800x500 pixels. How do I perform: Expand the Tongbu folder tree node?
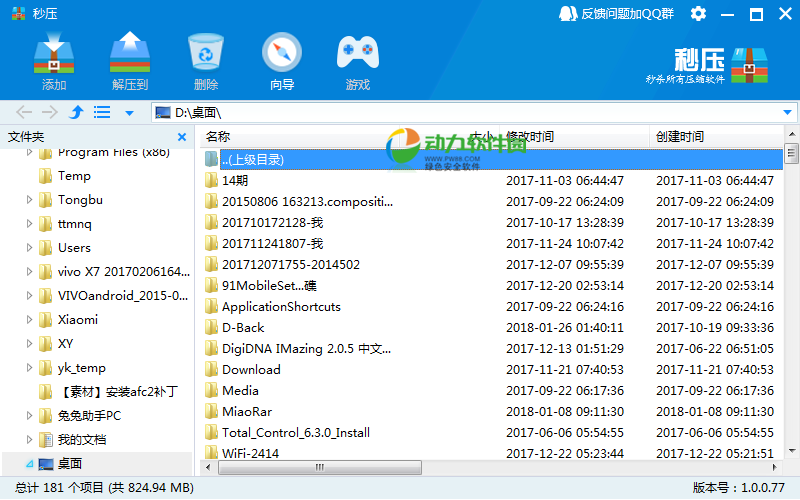[x=31, y=200]
